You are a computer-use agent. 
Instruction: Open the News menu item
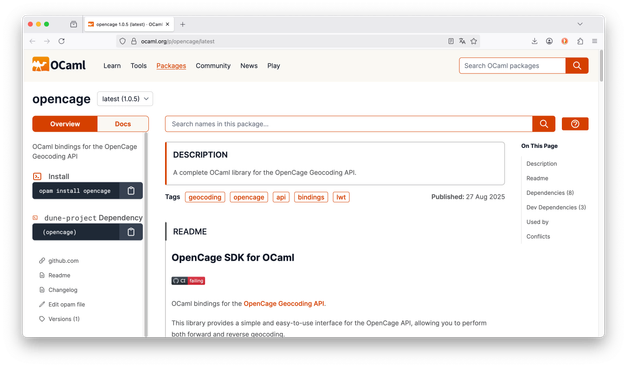pyautogui.click(x=249, y=66)
